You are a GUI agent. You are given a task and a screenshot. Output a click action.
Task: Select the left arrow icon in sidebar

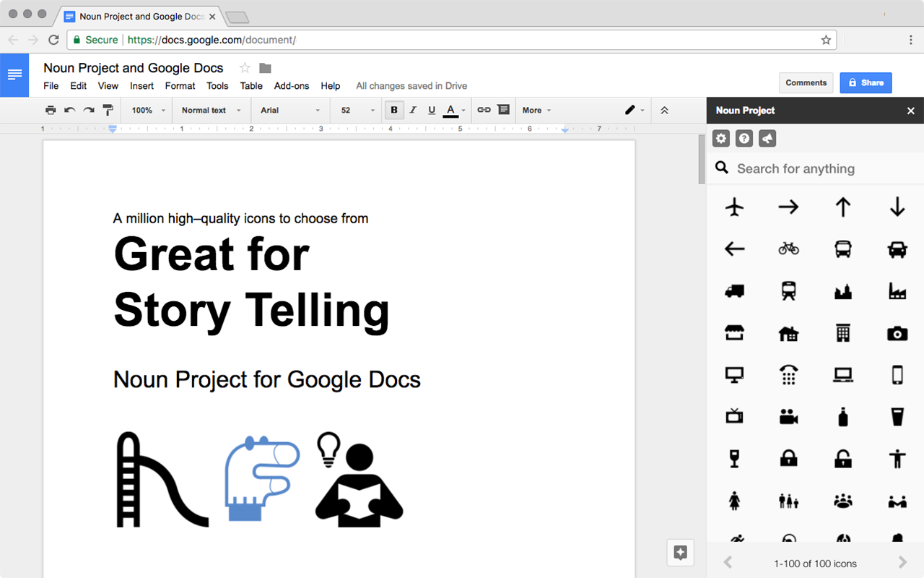734,249
